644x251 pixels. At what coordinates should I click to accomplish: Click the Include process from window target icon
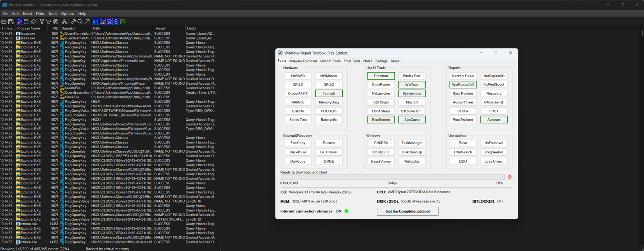pos(56,21)
